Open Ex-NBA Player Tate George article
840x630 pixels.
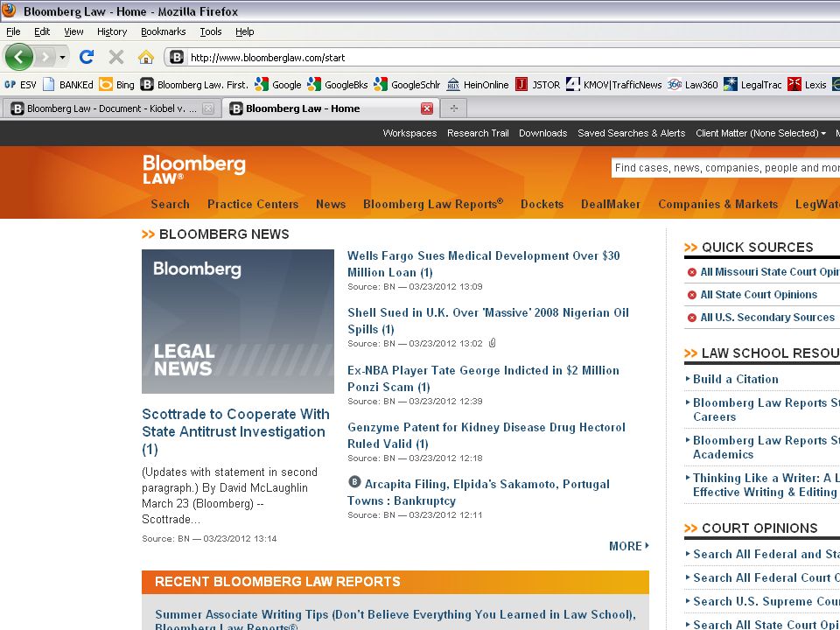[483, 378]
